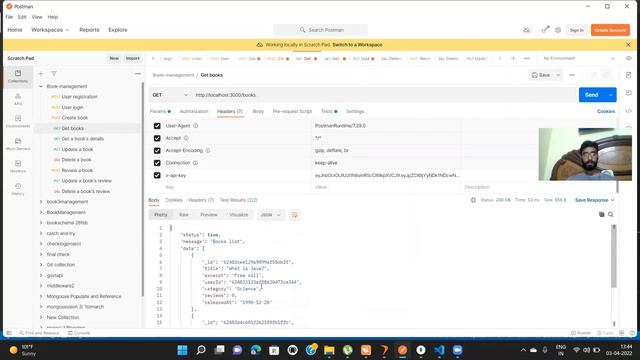Open the Save Response dropdown
Screen dimensions: 640x360
(x=594, y=200)
